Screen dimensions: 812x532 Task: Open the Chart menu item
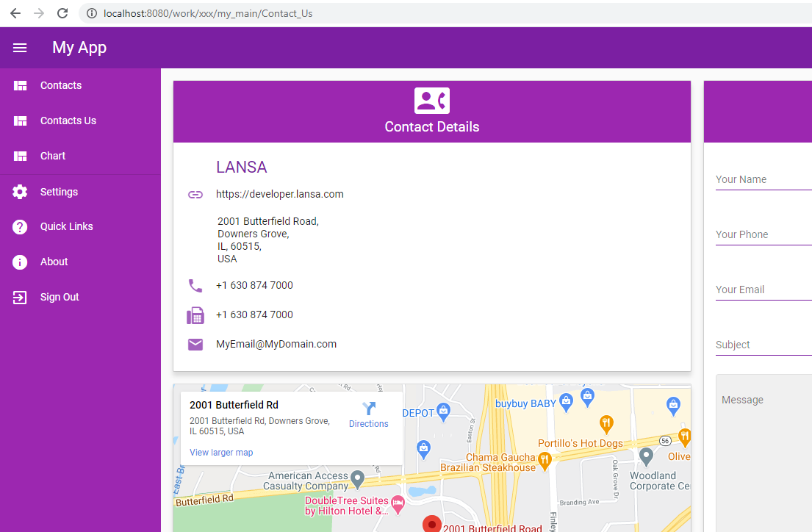click(80, 156)
